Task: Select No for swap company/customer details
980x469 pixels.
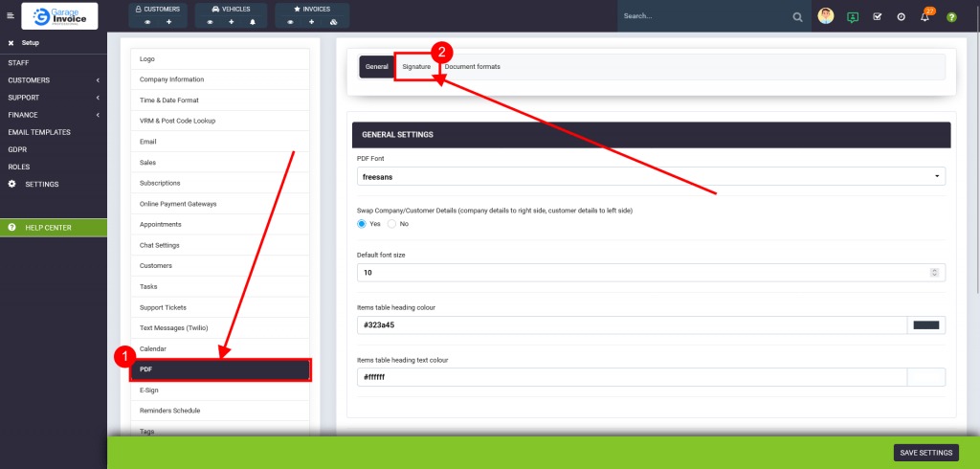Action: pos(392,223)
